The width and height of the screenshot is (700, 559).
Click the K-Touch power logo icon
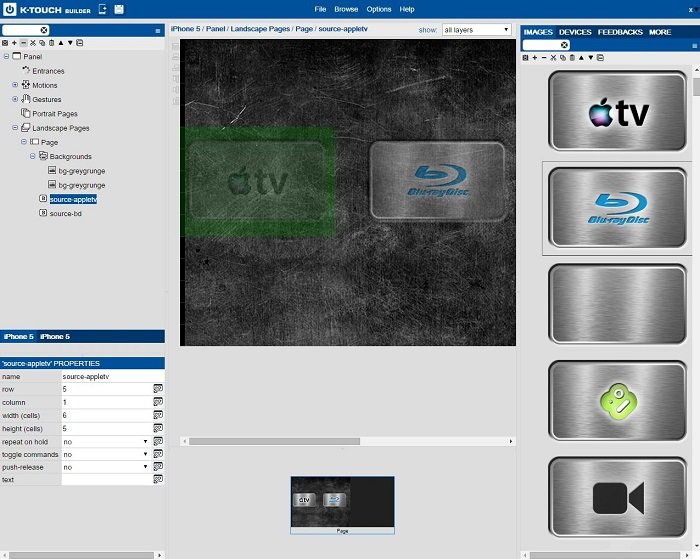9,9
